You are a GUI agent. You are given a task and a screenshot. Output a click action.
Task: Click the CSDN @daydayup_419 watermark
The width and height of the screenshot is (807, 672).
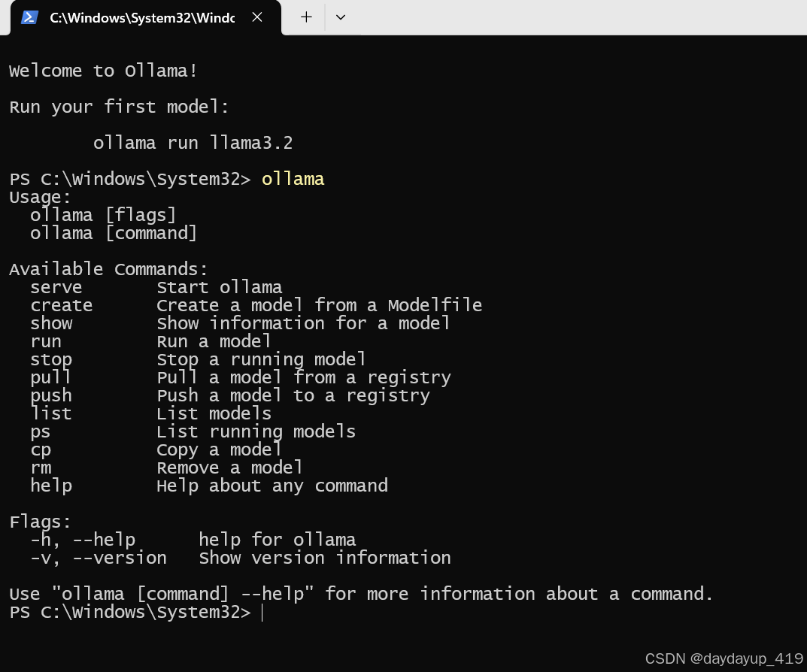[724, 658]
